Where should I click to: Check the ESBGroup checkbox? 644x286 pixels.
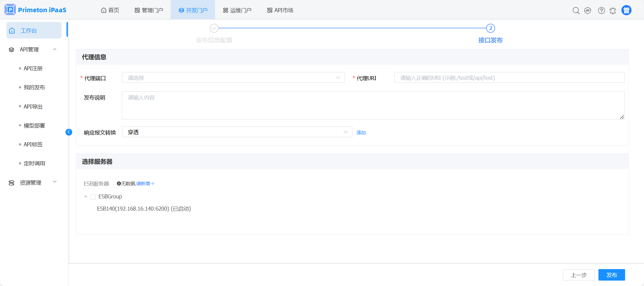[93, 197]
